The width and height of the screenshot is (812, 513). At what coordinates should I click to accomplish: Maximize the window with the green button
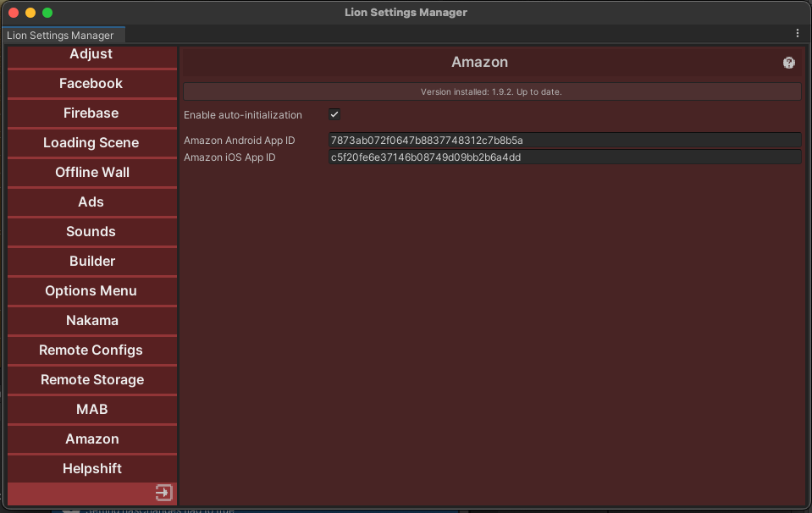(47, 13)
